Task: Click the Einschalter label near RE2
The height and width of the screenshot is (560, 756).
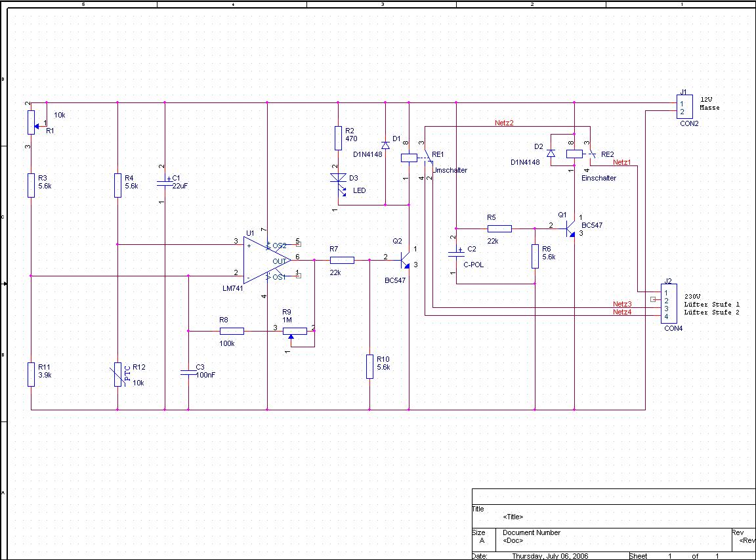Action: tap(598, 178)
